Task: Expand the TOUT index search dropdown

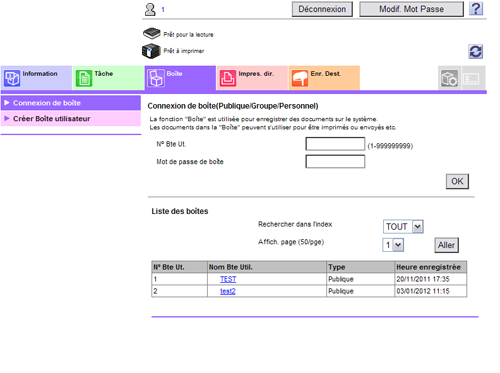Action: click(403, 227)
